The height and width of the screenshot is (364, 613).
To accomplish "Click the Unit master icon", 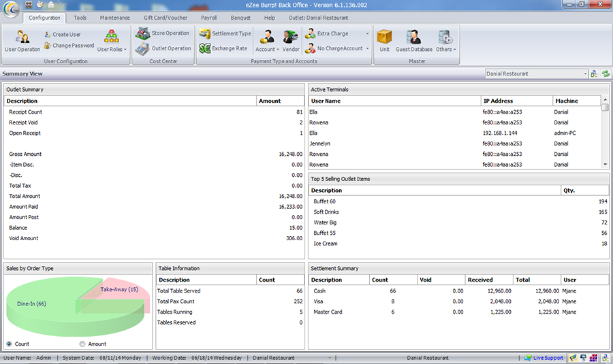I will tap(385, 40).
